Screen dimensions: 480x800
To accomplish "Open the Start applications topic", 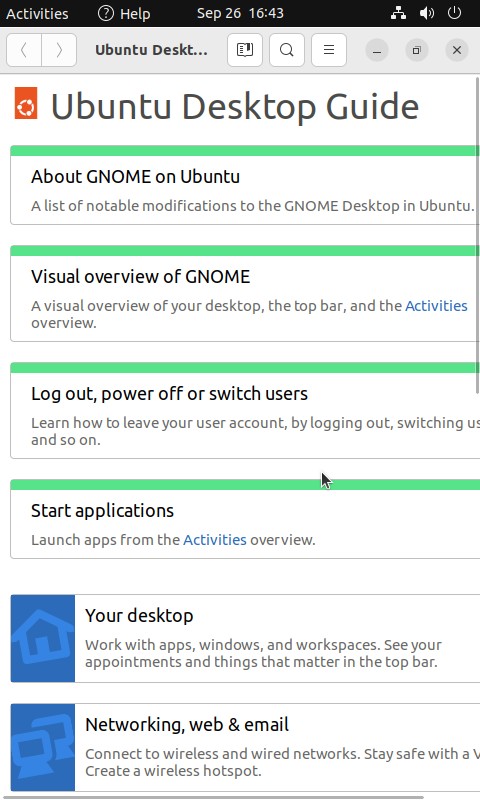I will pyautogui.click(x=103, y=511).
